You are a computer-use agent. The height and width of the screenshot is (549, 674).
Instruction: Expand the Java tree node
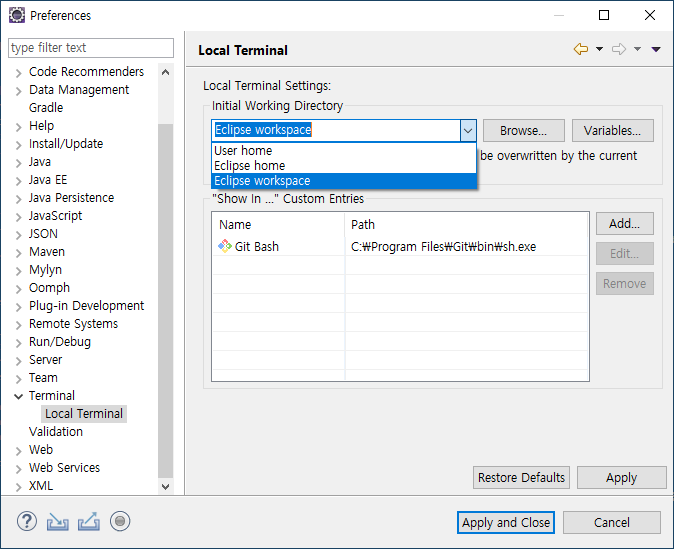click(18, 163)
